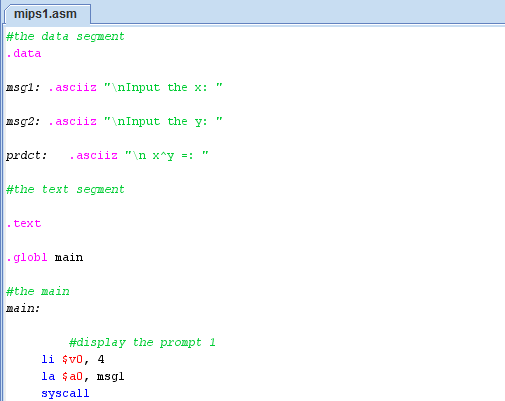Click the syscall instruction
Screen dimensions: 505x401
65,393
